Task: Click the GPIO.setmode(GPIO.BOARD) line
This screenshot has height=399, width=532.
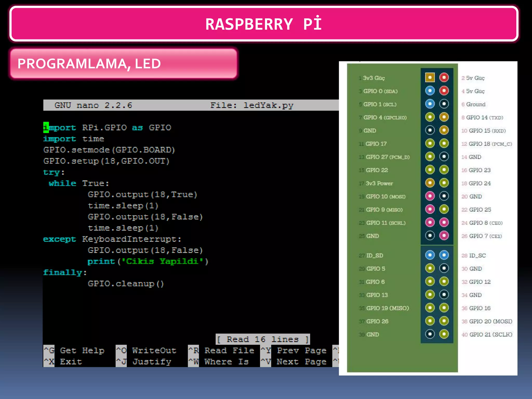Action: 109,150
